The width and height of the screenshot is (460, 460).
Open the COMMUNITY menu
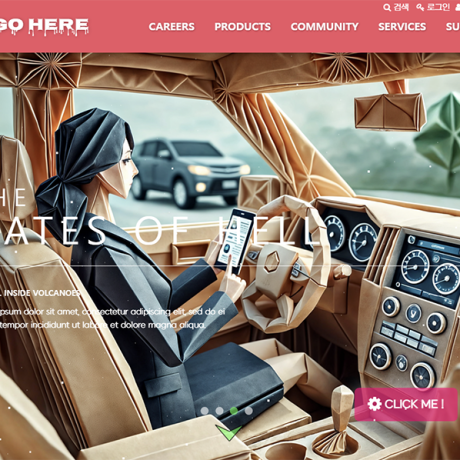click(x=325, y=27)
